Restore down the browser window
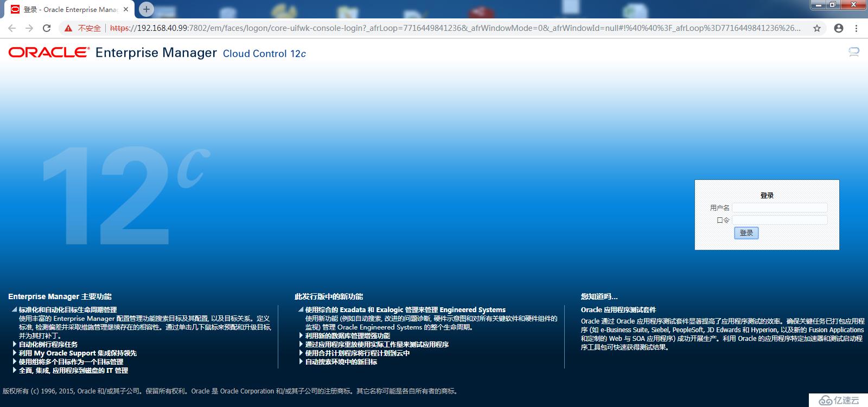Screen dimensions: 868x407 point(833,4)
